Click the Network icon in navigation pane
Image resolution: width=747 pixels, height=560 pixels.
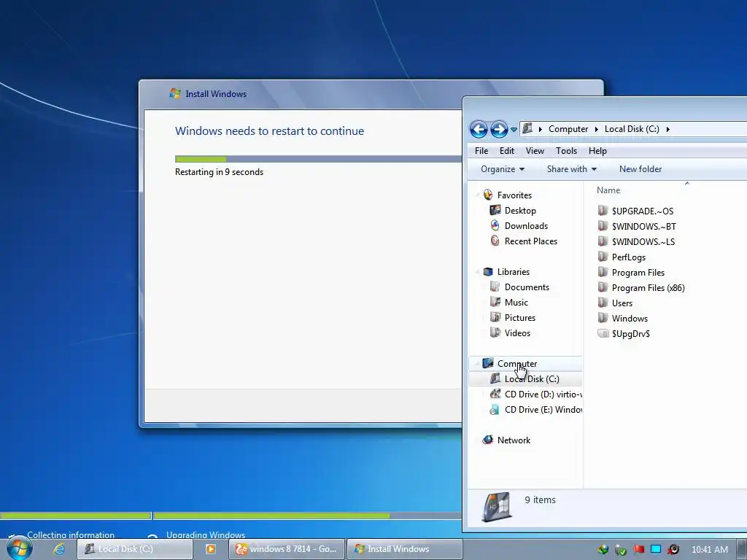tap(487, 440)
